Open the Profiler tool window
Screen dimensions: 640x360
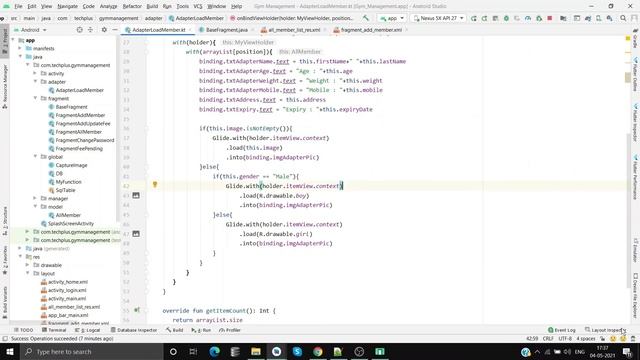[x=230, y=330]
